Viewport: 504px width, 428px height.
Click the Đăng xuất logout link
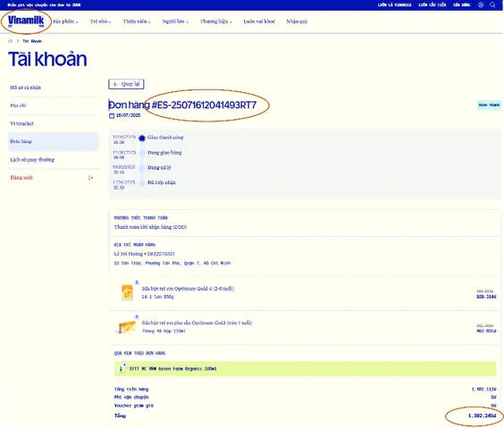(x=21, y=178)
